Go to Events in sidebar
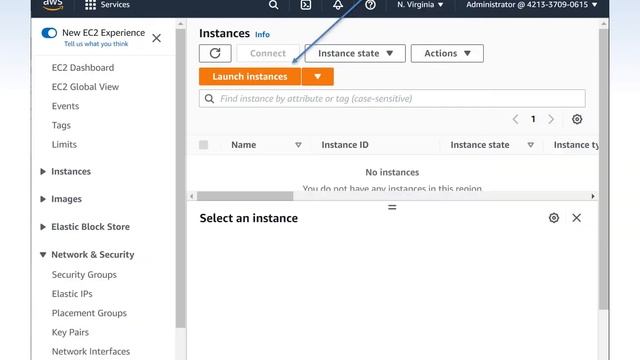The height and width of the screenshot is (360, 640). (65, 106)
